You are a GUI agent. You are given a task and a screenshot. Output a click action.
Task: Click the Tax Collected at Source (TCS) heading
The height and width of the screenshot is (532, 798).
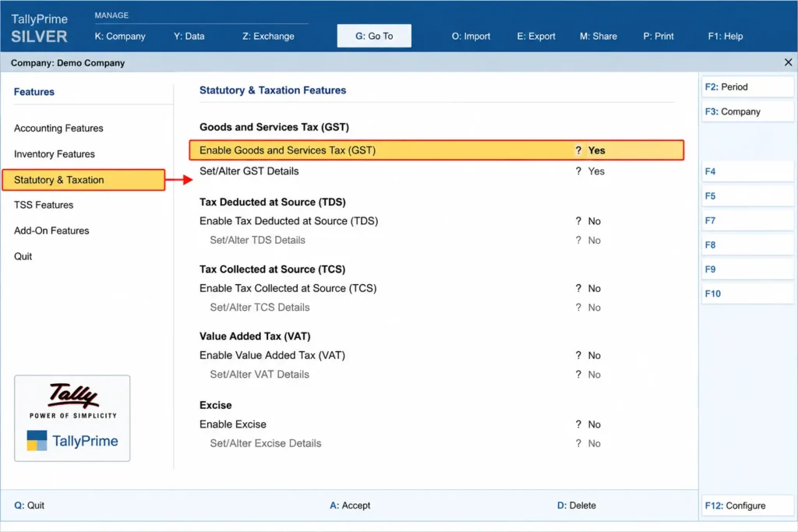pos(272,270)
